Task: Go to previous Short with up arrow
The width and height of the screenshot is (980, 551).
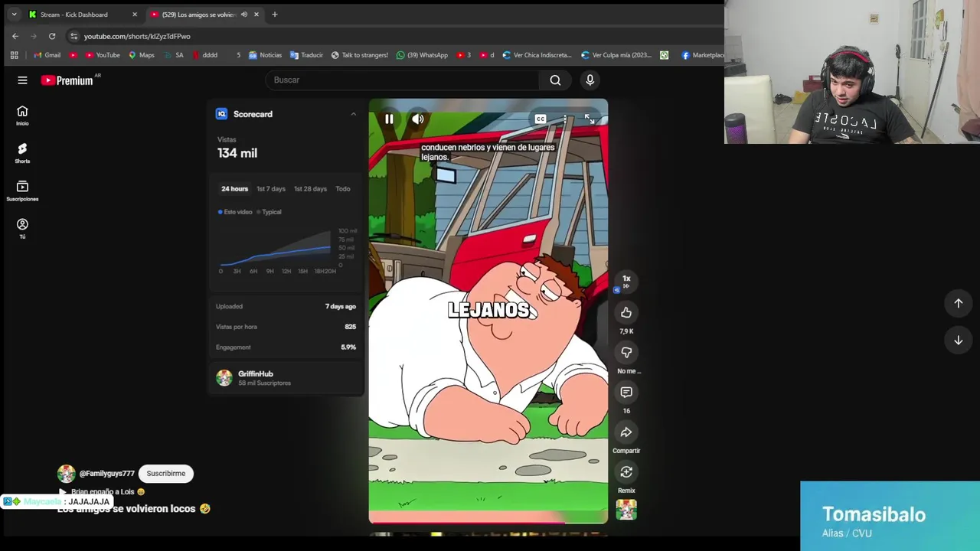Action: click(958, 303)
